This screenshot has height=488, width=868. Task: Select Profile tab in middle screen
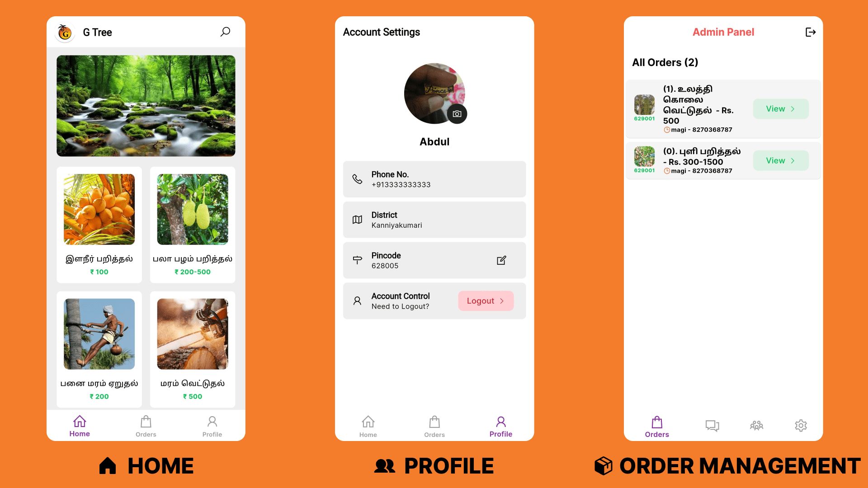click(x=500, y=426)
